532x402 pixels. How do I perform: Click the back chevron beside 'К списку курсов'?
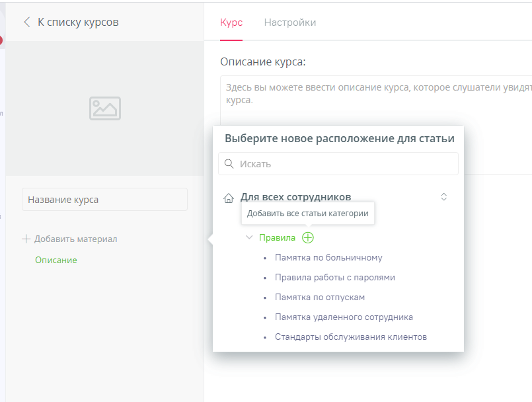tap(26, 22)
